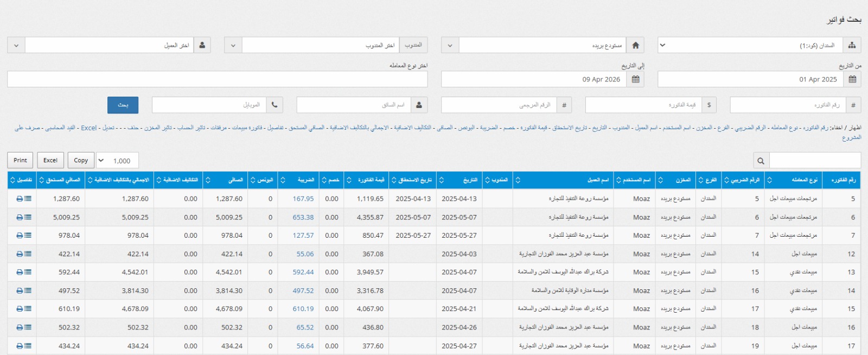Click the hash icon beside رقم الفاتوره
The image size is (868, 355).
pyautogui.click(x=853, y=105)
